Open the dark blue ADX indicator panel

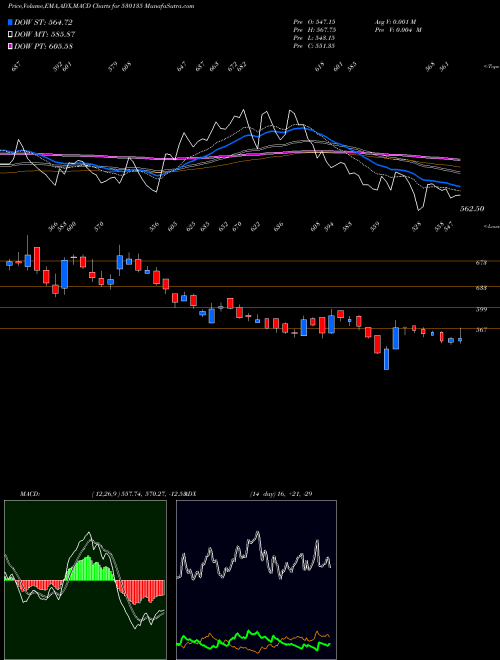pos(256,580)
